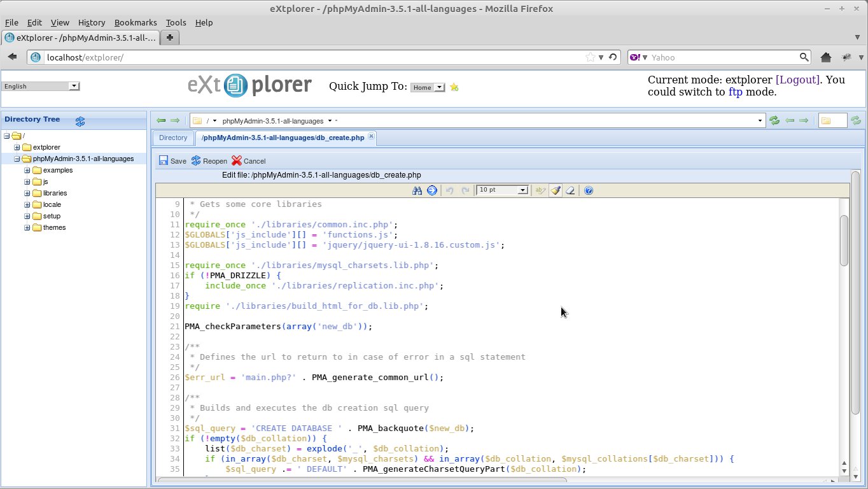Viewport: 868px width, 489px height.
Task: Select the libraries folder in tree
Action: click(55, 193)
